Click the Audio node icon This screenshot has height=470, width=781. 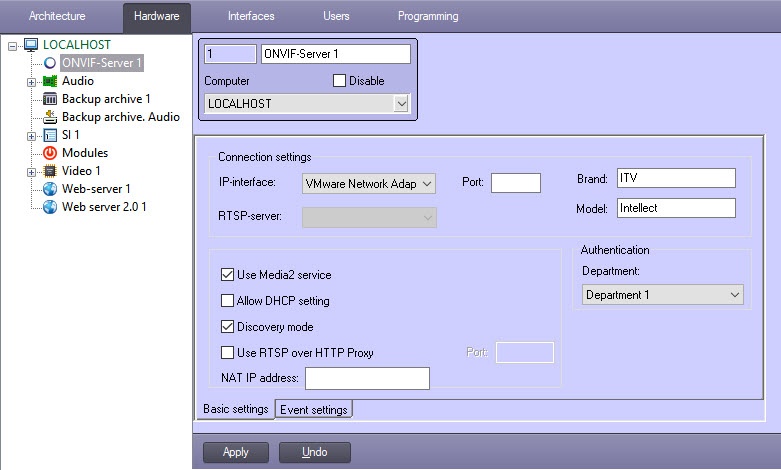coord(50,81)
